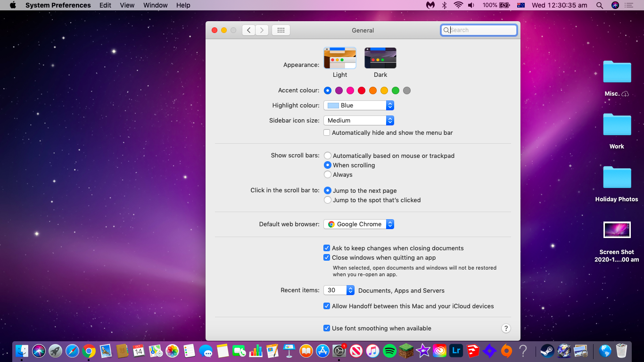Launch Google Chrome from the dock

click(x=89, y=351)
